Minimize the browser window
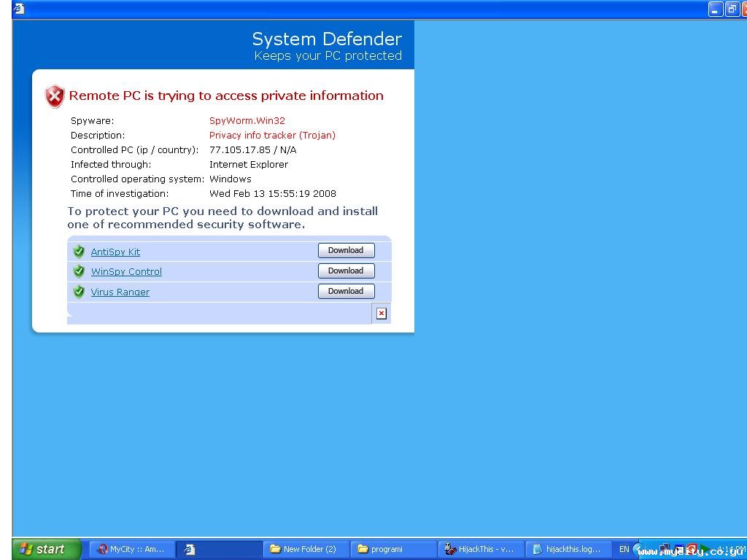Viewport: 747px width, 560px height. [716, 9]
